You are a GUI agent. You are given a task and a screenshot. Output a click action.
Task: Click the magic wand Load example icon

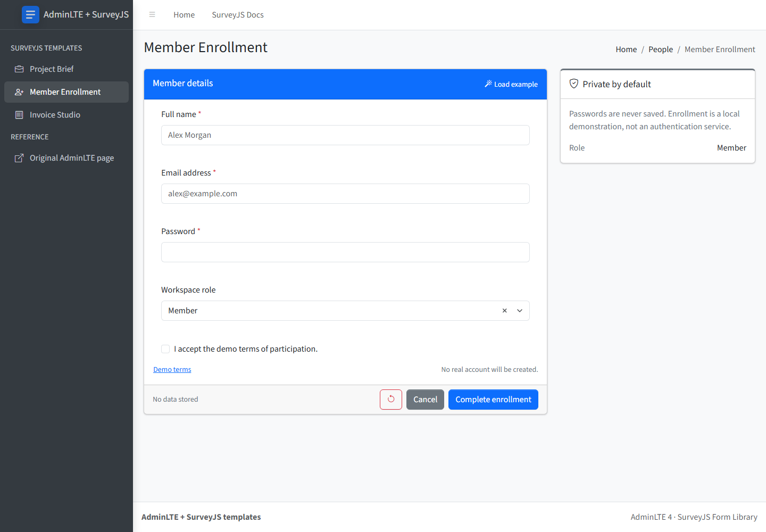click(488, 84)
